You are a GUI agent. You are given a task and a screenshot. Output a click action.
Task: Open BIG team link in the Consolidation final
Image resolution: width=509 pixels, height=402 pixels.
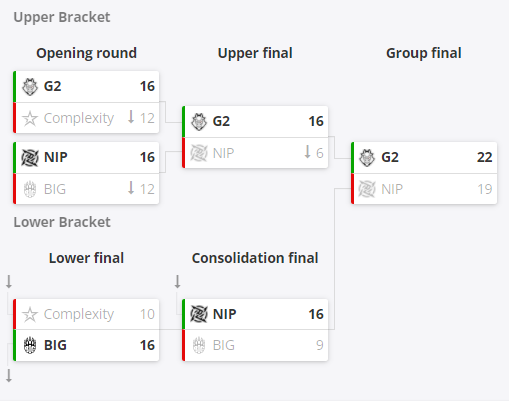224,345
